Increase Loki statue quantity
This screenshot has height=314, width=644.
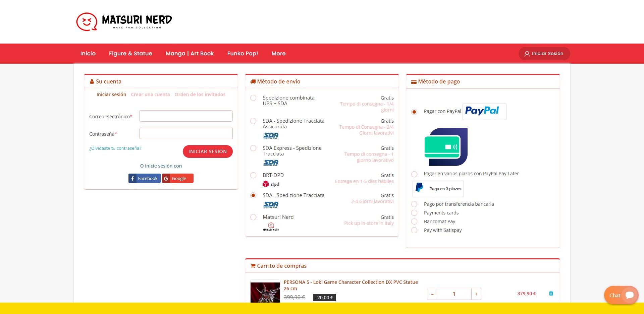click(x=476, y=294)
